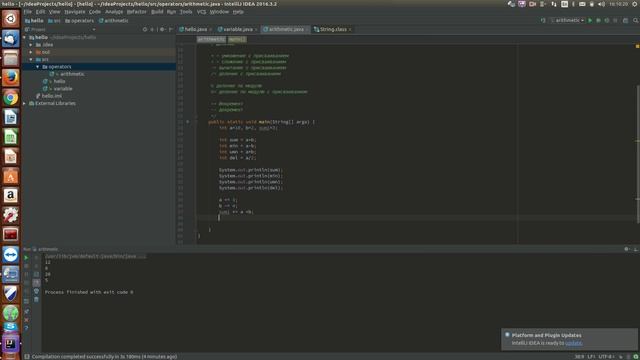This screenshot has width=640, height=360.
Task: Collapse the operators package
Action: click(x=38, y=67)
